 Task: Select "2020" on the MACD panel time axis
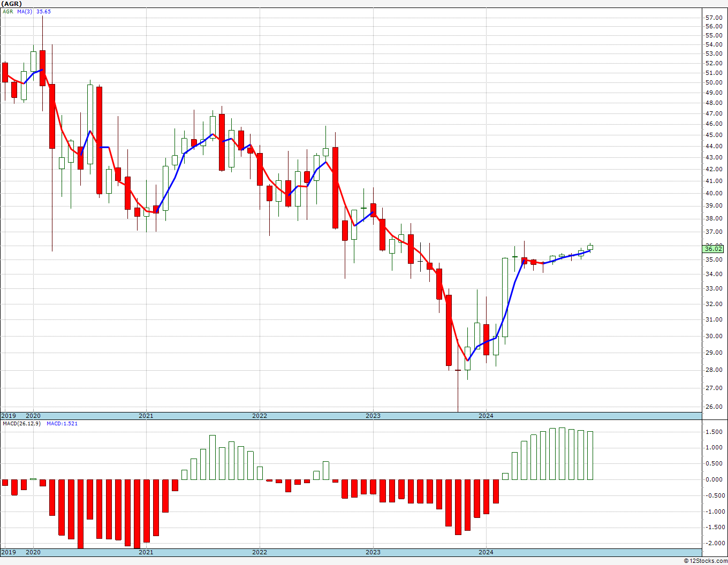33,552
